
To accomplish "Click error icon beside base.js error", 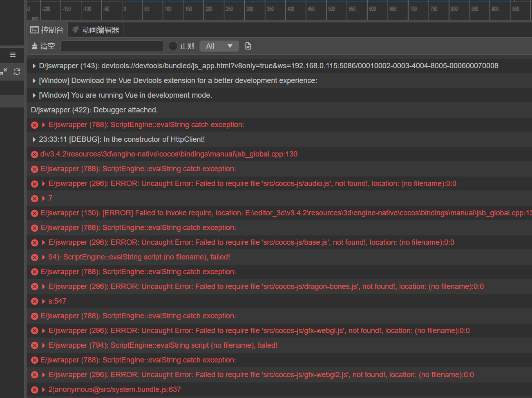I will (x=35, y=243).
